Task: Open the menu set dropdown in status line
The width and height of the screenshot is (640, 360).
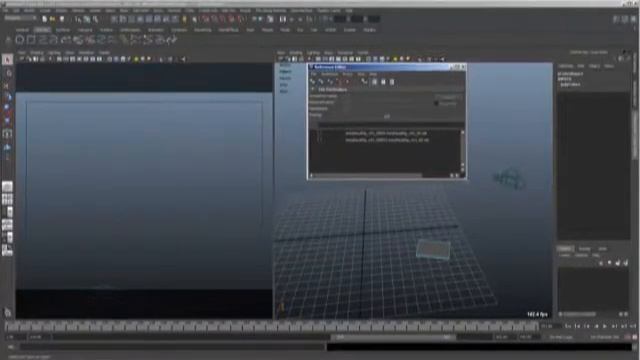Action: tap(19, 18)
